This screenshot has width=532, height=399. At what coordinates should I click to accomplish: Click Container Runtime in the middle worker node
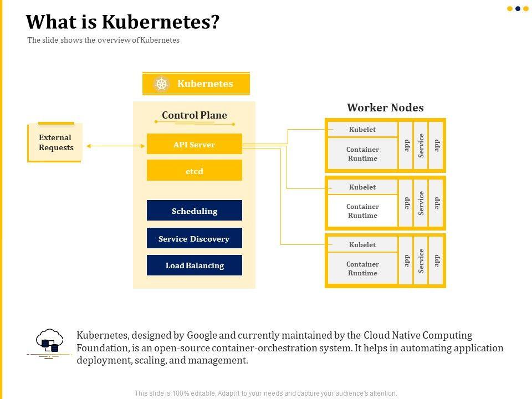(362, 211)
